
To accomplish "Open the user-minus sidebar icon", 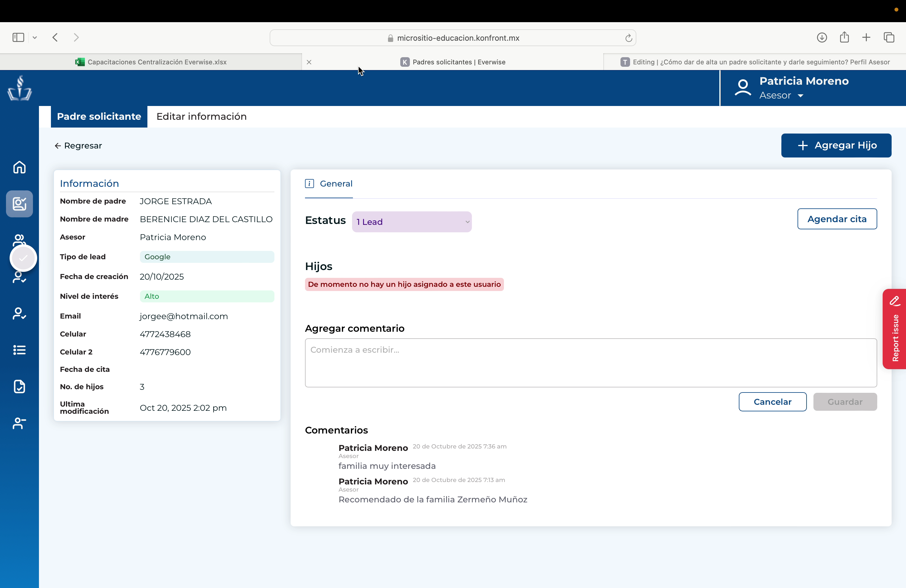I will (19, 423).
